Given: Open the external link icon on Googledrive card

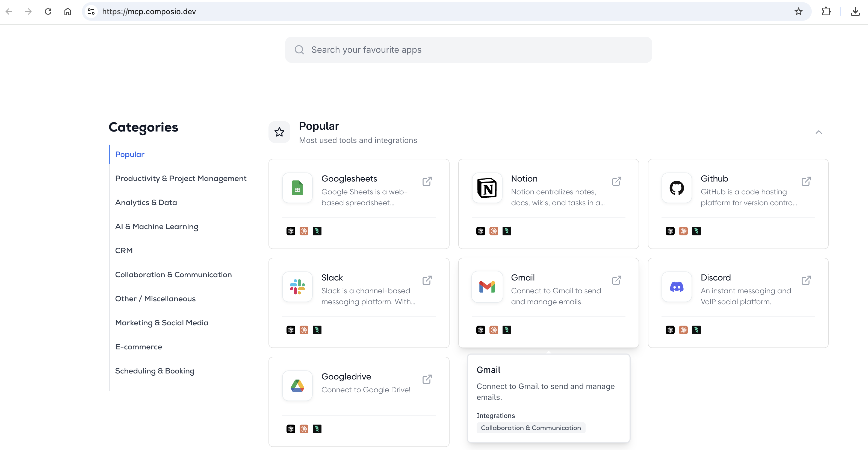Looking at the screenshot, I should tap(427, 379).
